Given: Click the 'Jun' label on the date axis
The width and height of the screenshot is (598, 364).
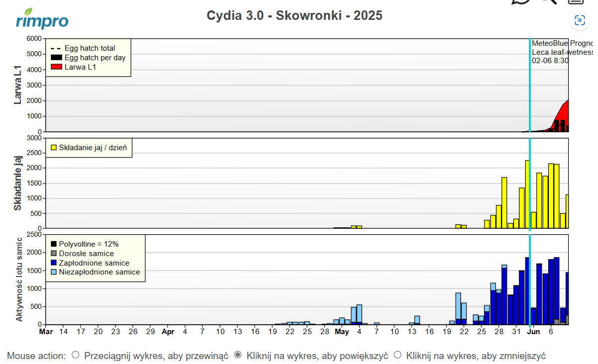Looking at the screenshot, I should pyautogui.click(x=534, y=332).
